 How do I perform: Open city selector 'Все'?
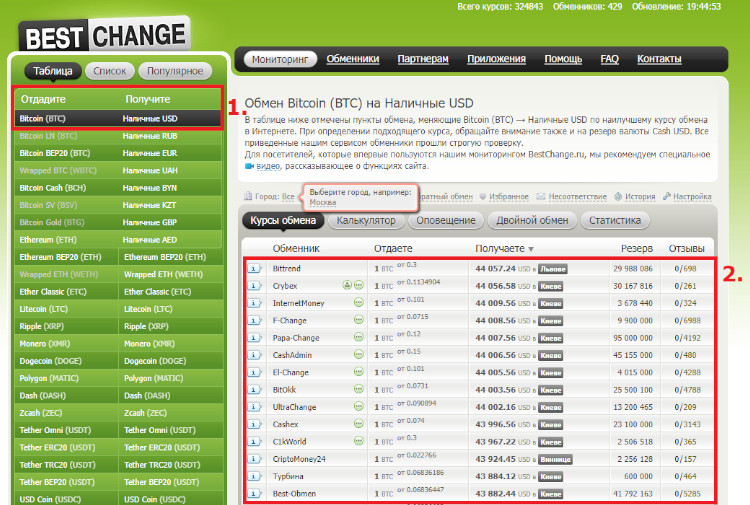(288, 197)
